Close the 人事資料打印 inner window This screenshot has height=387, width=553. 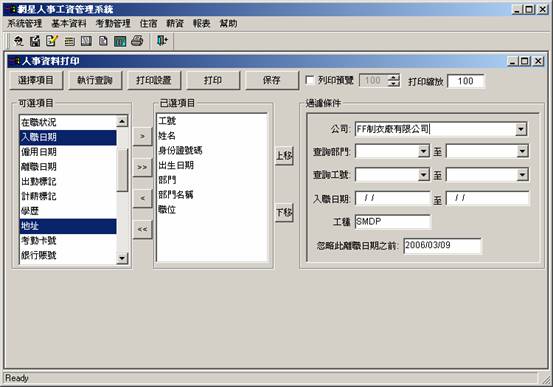(538, 61)
